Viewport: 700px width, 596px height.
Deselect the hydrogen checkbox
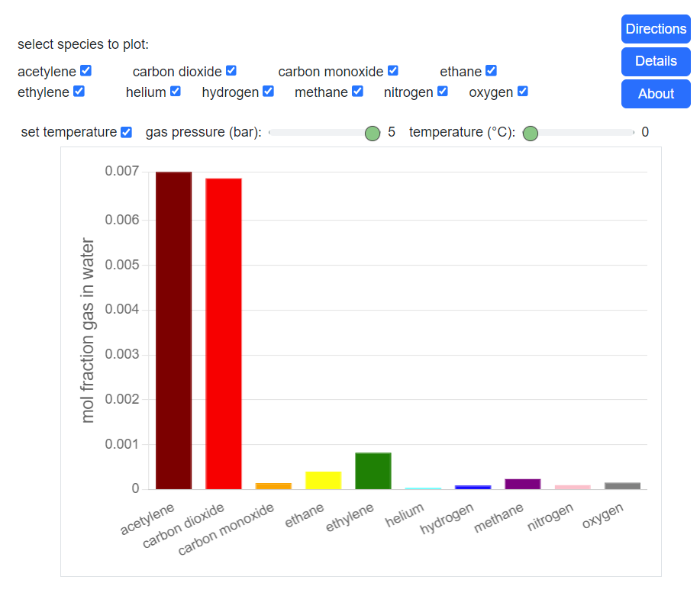(268, 92)
